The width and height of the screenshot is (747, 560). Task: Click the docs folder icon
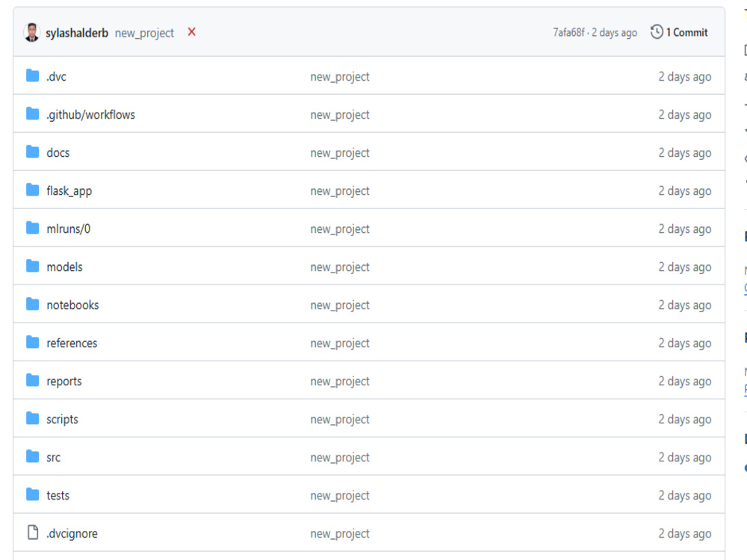(32, 152)
